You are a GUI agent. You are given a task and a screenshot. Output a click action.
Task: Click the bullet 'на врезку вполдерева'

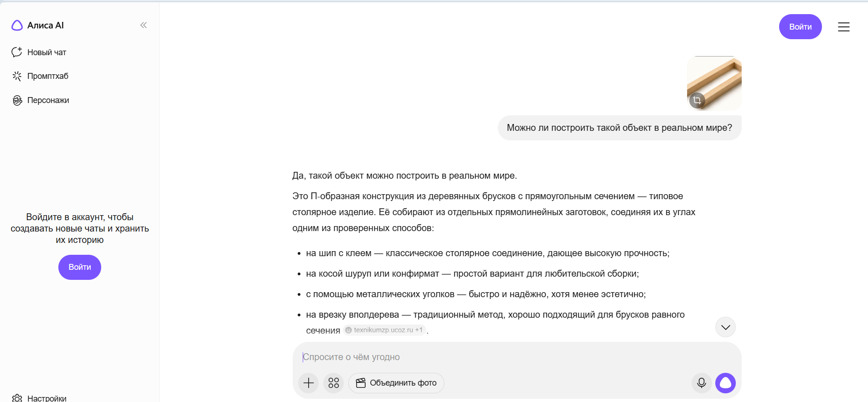[495, 322]
